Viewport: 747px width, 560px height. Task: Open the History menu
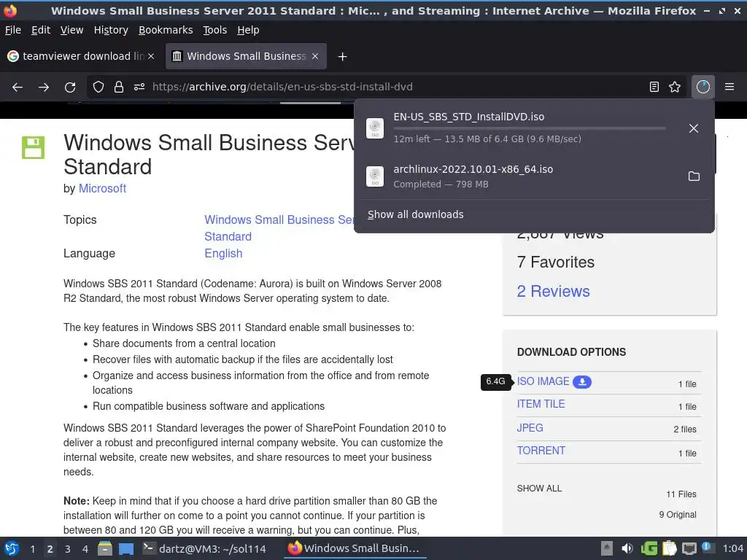(111, 30)
